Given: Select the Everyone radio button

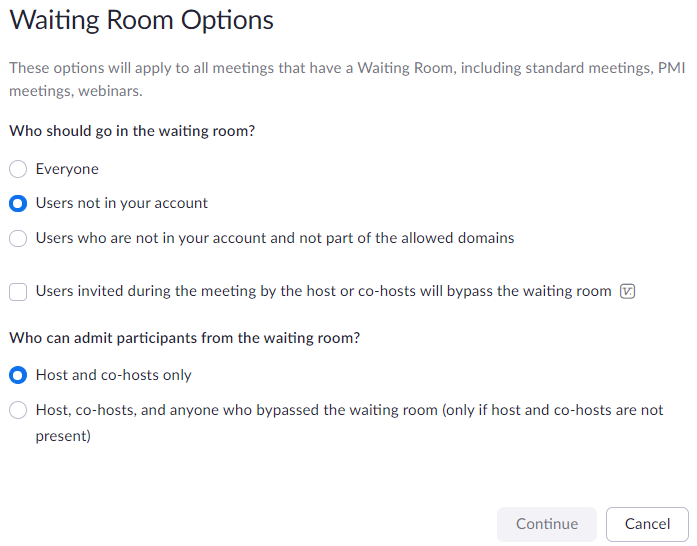Looking at the screenshot, I should [18, 169].
